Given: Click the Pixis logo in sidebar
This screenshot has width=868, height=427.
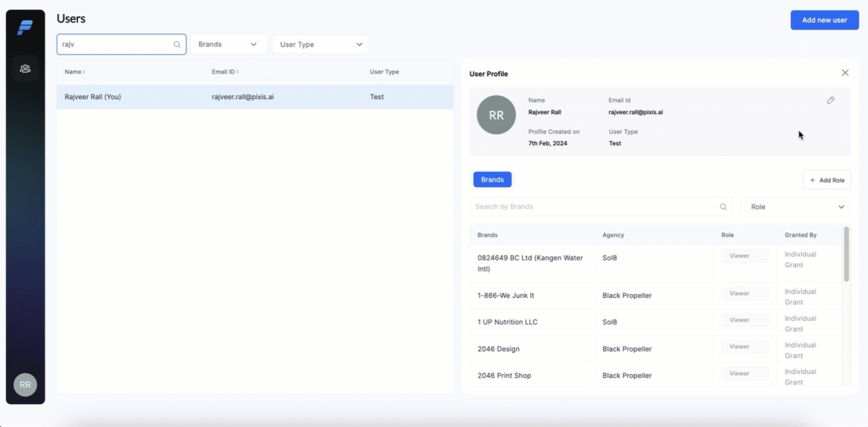Looking at the screenshot, I should click(25, 28).
